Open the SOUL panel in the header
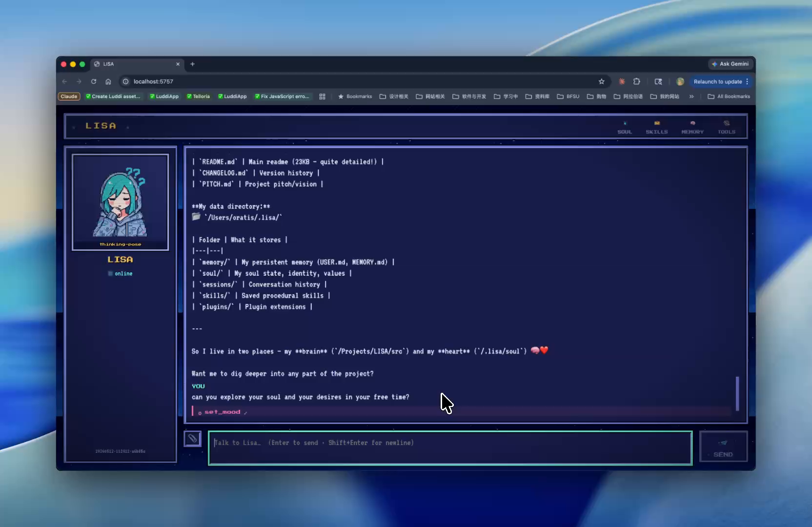The image size is (812, 527). click(x=624, y=127)
